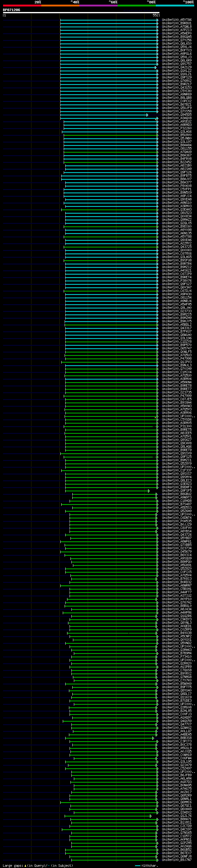Screen dimensions: 197x868
Task: Click the purple ~60% identity legend segment
Action: coord(99,6)
